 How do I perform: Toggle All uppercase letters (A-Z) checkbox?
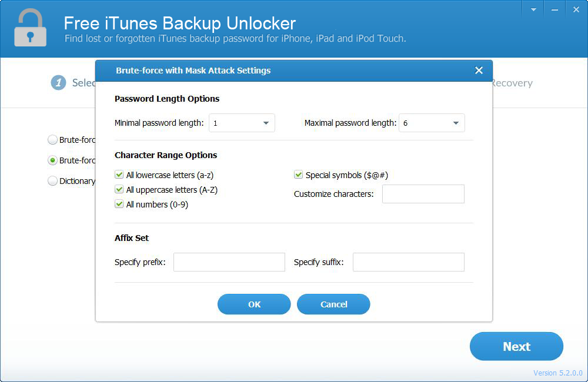click(x=119, y=190)
